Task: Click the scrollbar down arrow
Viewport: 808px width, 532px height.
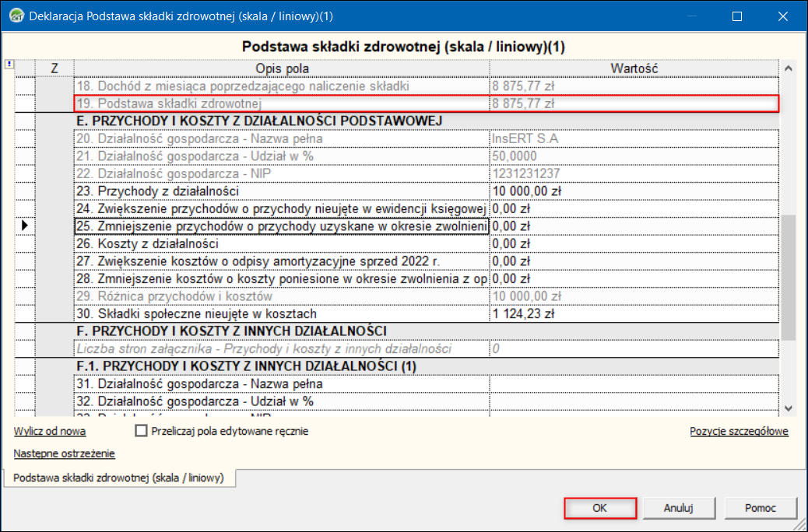Action: [789, 408]
